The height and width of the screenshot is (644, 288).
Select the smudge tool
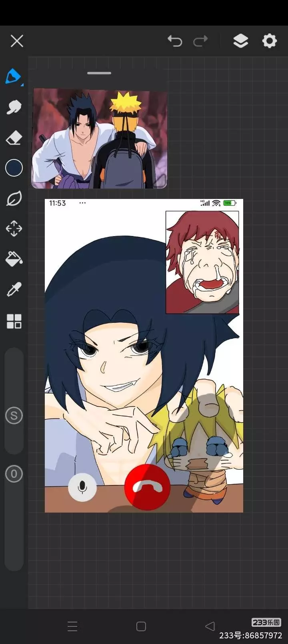pyautogui.click(x=14, y=107)
